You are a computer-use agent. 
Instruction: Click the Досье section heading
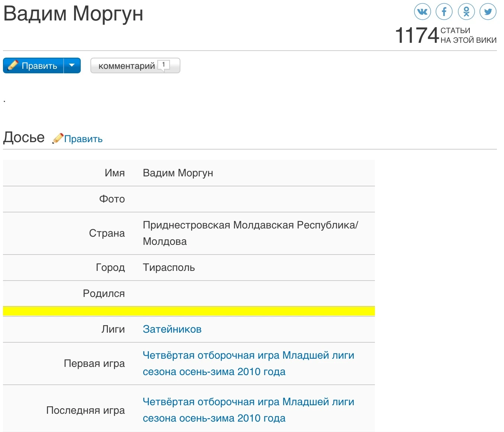(x=24, y=138)
